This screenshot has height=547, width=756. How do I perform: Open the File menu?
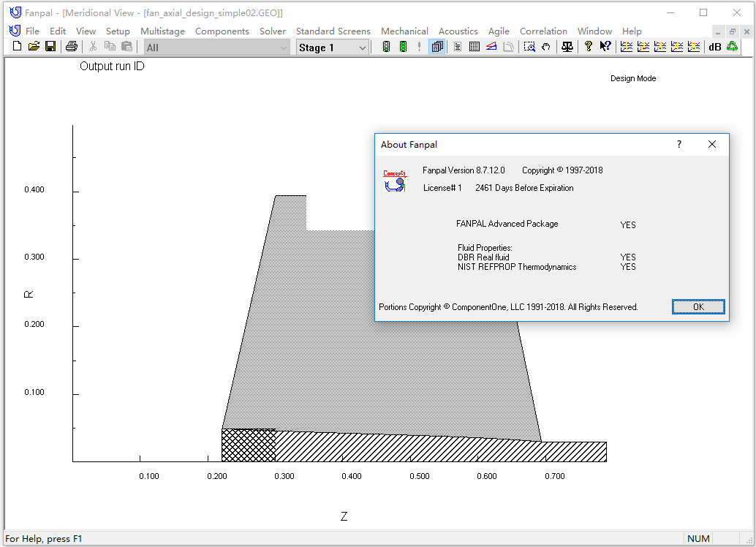[32, 31]
